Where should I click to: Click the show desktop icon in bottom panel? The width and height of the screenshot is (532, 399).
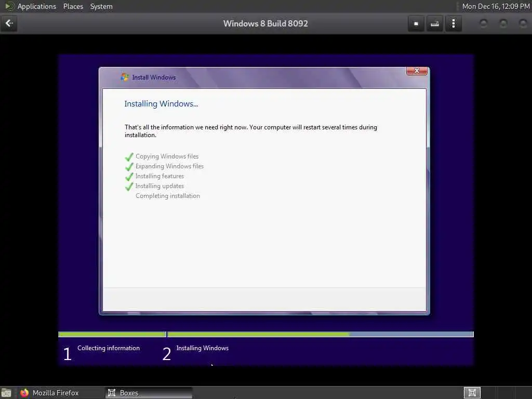pyautogui.click(x=6, y=393)
